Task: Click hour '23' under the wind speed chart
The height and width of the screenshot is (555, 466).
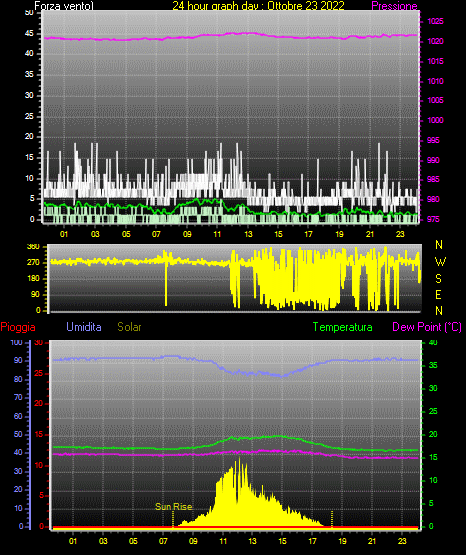Action: [400, 234]
